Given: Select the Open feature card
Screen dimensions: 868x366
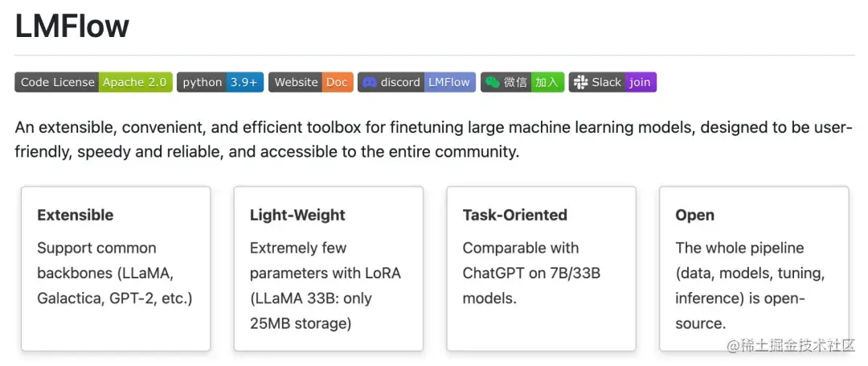Looking at the screenshot, I should click(x=753, y=269).
